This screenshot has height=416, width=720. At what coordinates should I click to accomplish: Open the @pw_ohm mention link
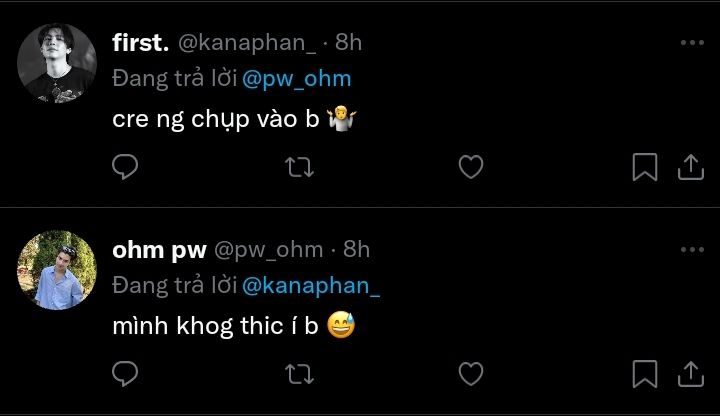pos(297,79)
